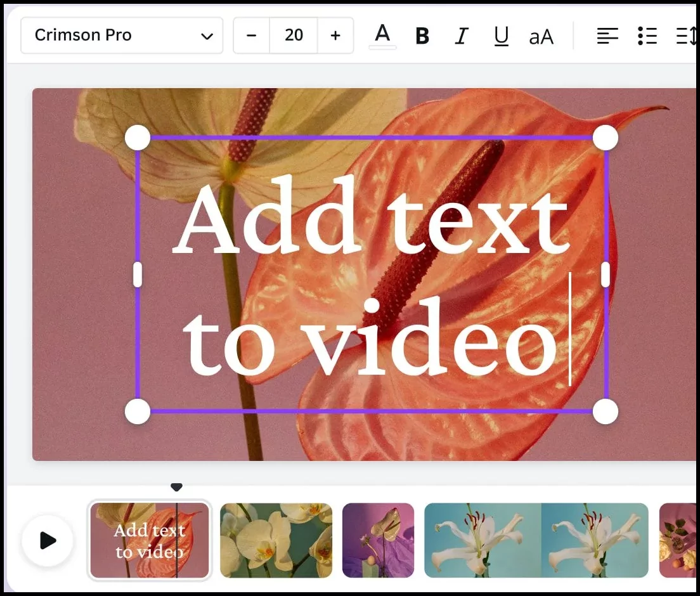Toggle underline on the selected text
700x596 pixels.
click(501, 36)
